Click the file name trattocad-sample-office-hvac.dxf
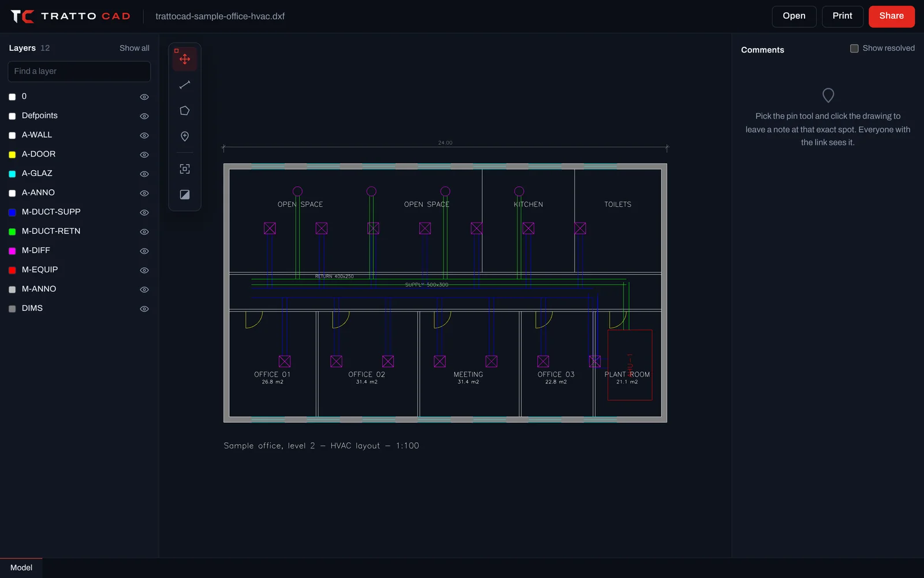The image size is (924, 578). 220,16
